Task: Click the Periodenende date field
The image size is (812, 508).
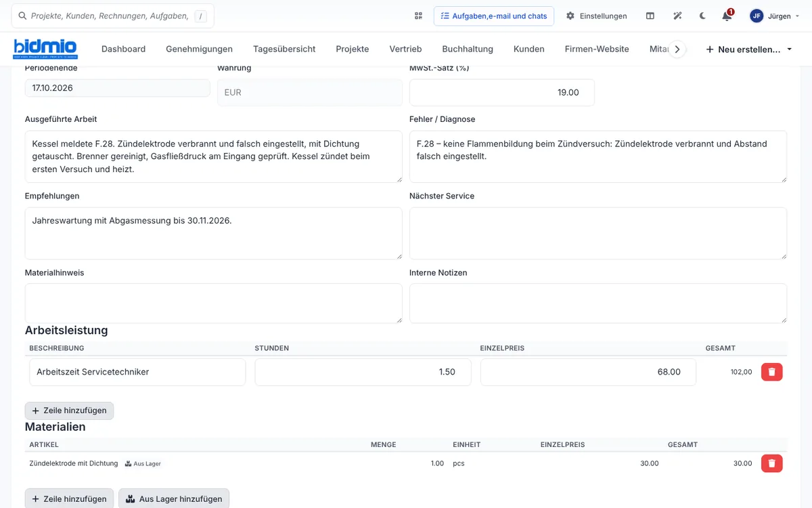Action: 118,88
